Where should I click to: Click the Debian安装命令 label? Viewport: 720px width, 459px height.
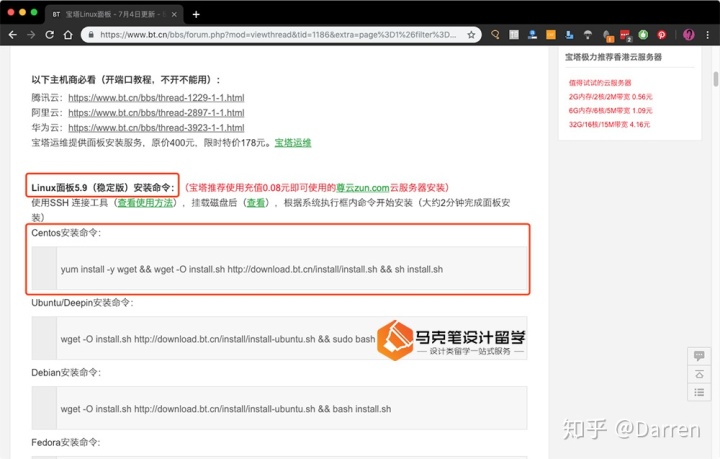(66, 372)
